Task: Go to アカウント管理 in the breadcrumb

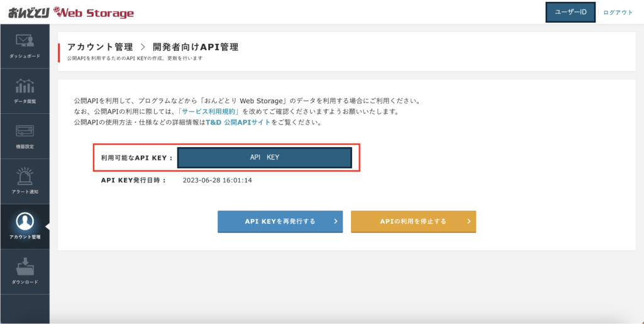Action: tap(100, 47)
